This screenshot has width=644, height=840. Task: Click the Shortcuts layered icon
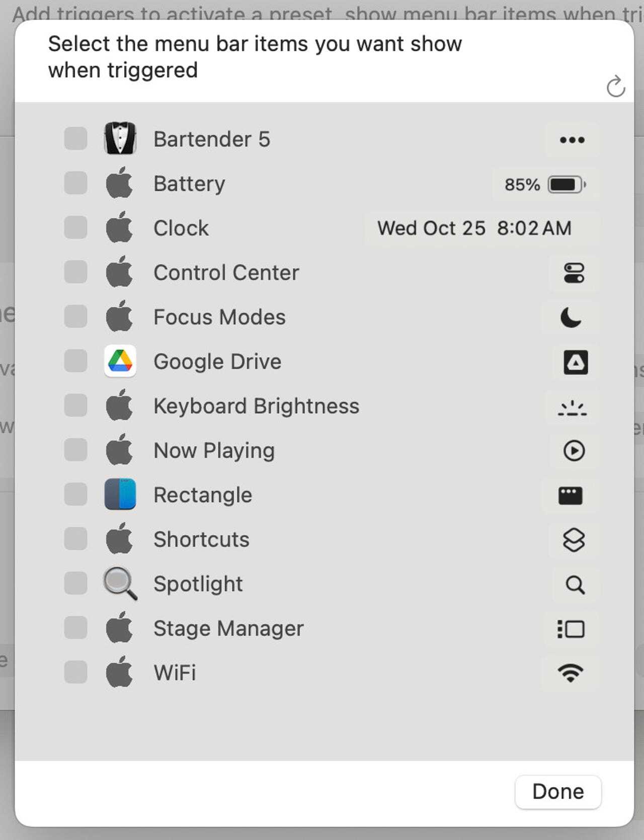(574, 540)
